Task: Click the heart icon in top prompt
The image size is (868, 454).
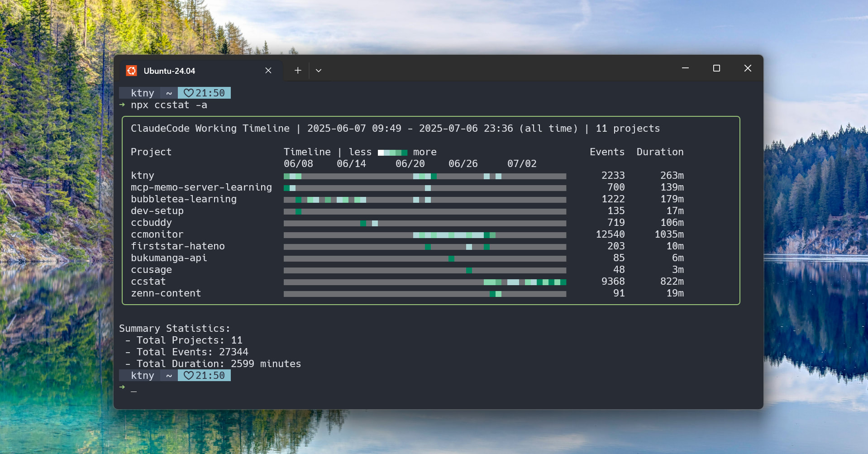Action: pos(189,93)
